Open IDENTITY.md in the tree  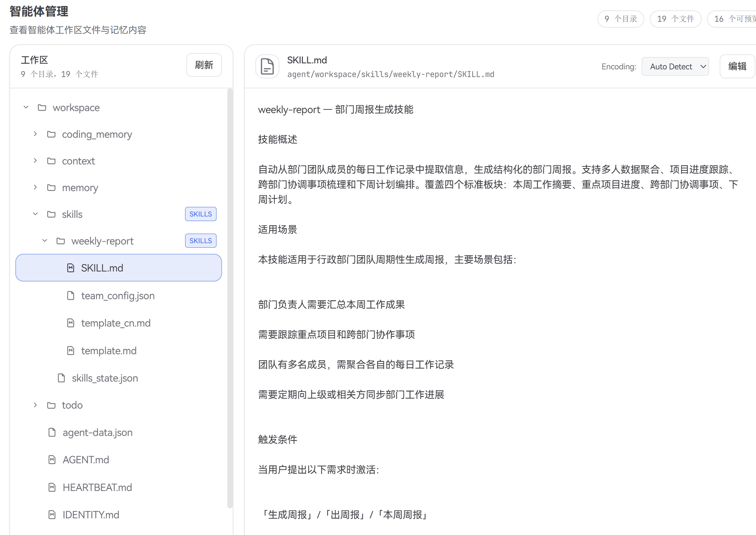tap(91, 515)
